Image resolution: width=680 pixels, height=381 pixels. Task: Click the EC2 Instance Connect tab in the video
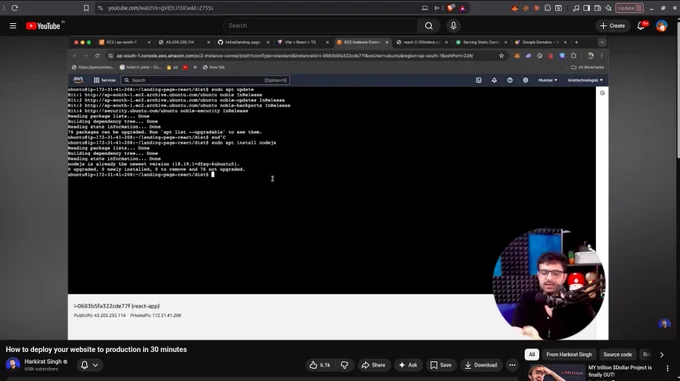coord(362,42)
